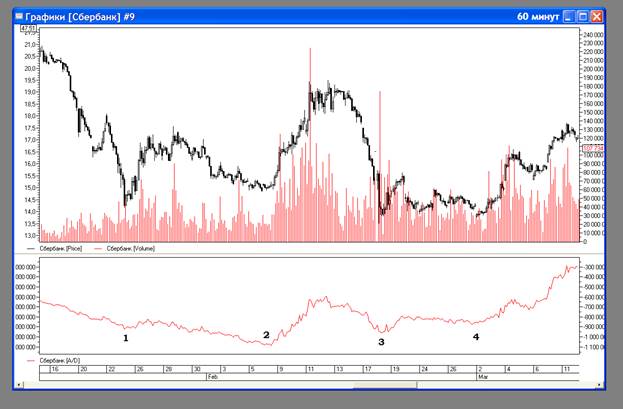Viewport: 623px width, 409px height.
Task: Click the scrollbar's left arrow button
Action: pos(18,385)
